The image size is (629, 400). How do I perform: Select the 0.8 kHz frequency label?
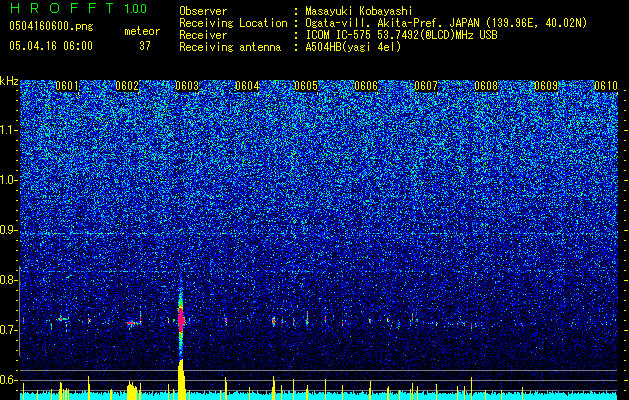9,280
